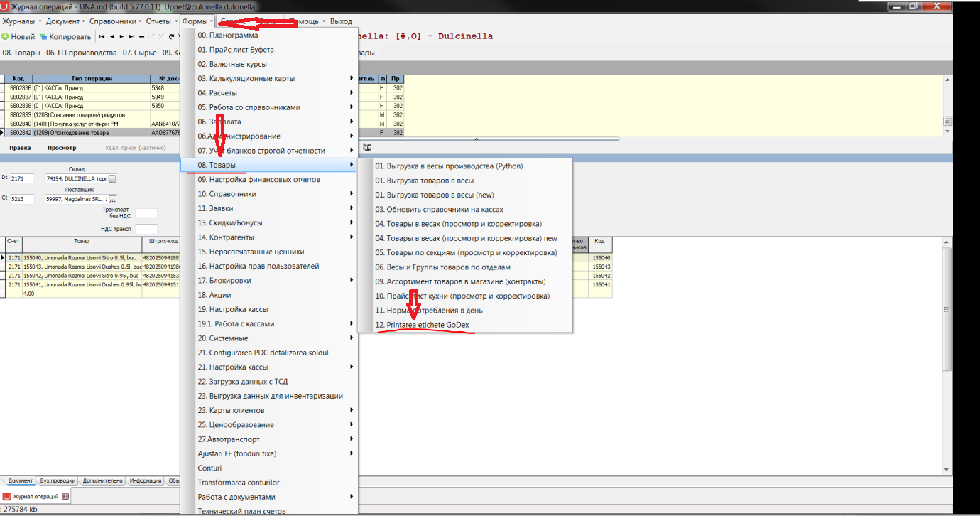Screen dimensions: 980x516
Task: Click the green Новый plus icon
Action: click(5, 36)
